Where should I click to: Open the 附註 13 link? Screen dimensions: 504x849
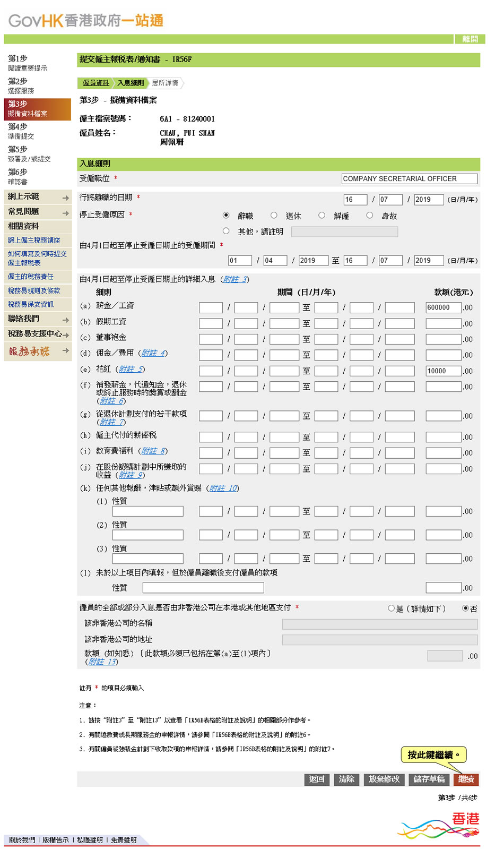pos(102,662)
